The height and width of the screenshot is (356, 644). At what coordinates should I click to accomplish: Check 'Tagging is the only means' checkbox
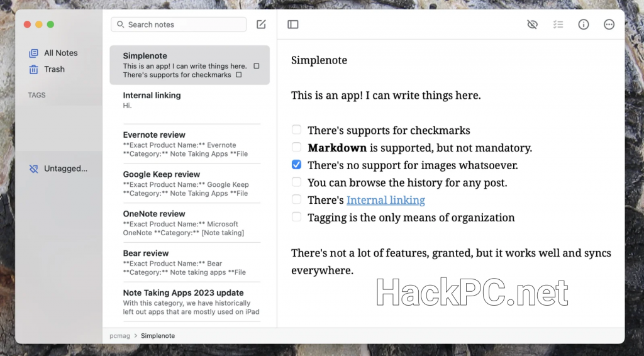296,217
